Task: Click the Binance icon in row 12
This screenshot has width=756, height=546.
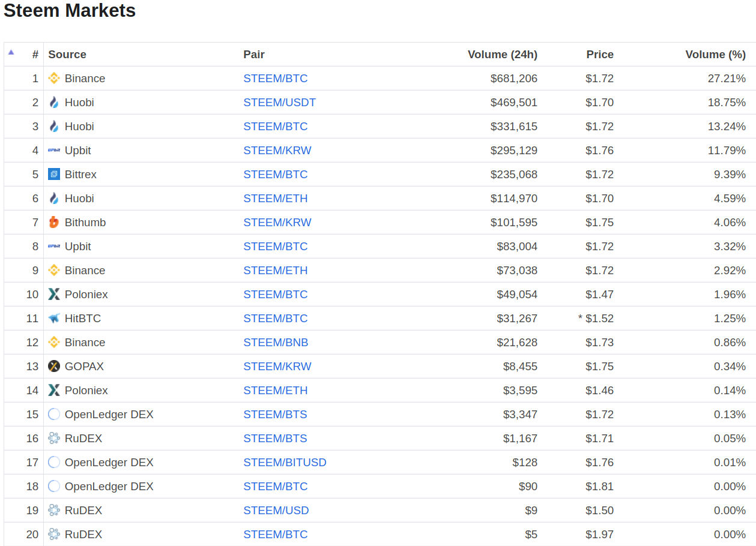Action: 54,342
